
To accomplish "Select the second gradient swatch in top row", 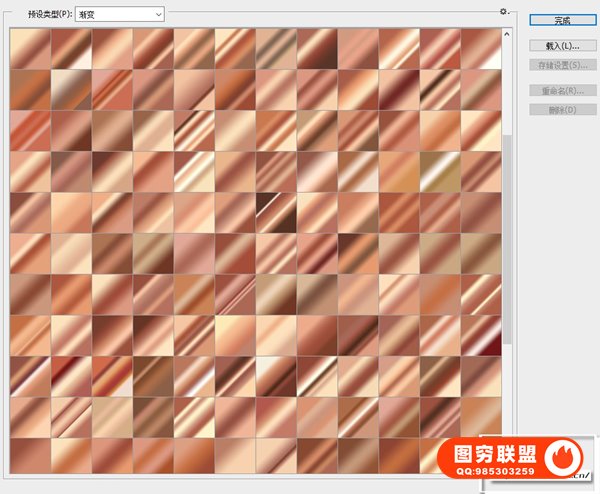I will pos(71,48).
